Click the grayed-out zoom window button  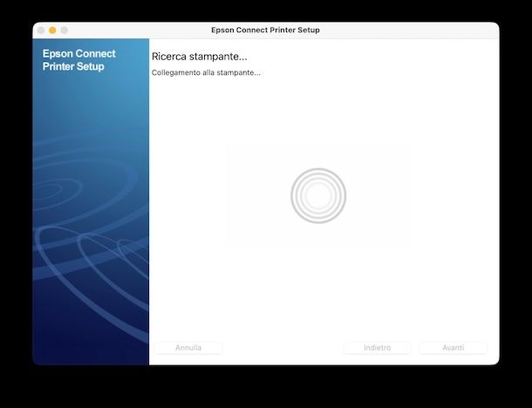65,31
